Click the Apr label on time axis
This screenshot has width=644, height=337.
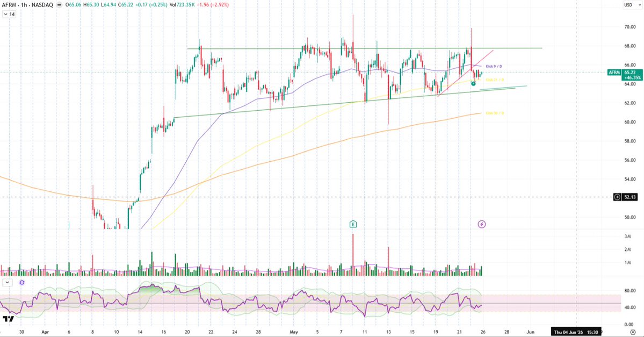tap(45, 332)
